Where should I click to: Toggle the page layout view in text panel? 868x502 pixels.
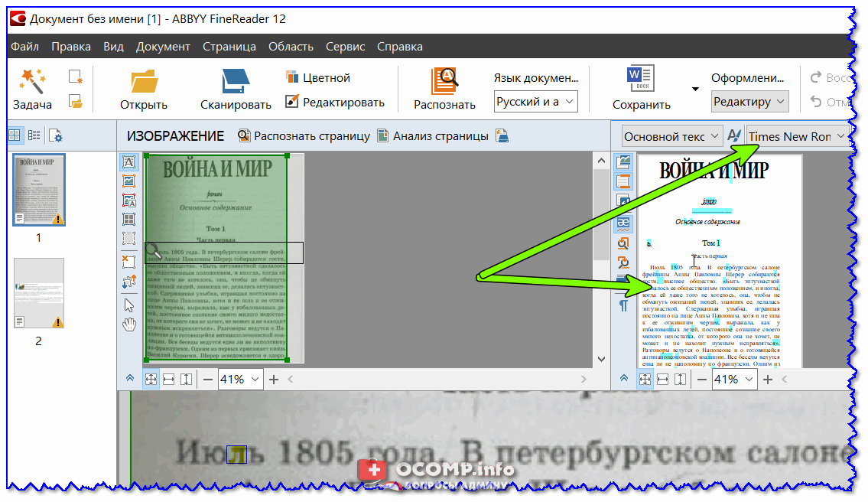tap(623, 181)
